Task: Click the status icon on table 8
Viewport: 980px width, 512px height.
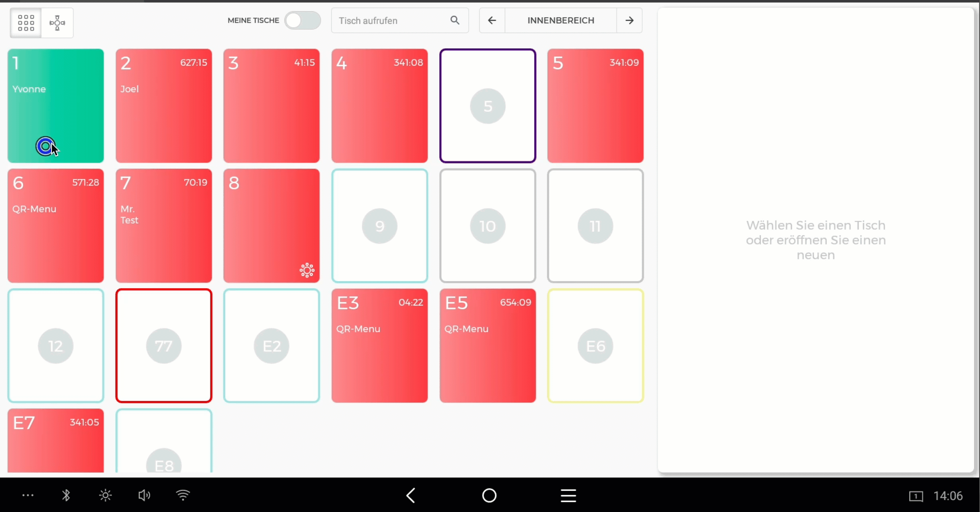Action: [307, 270]
